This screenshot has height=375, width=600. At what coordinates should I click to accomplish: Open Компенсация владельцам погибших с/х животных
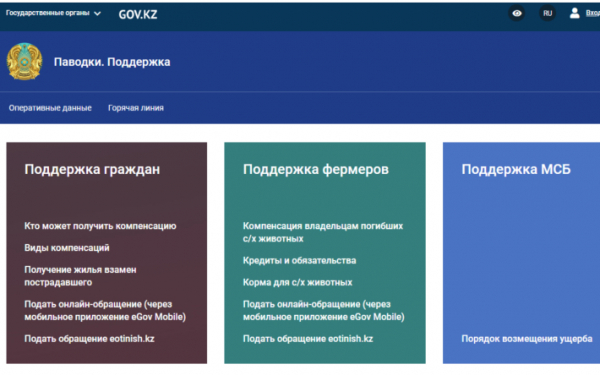[323, 232]
